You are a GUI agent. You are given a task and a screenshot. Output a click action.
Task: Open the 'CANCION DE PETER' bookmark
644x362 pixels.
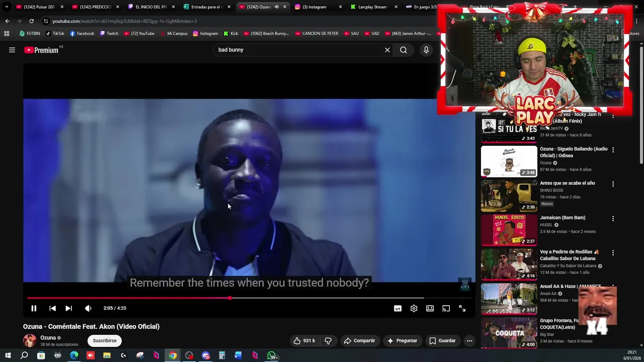[316, 34]
